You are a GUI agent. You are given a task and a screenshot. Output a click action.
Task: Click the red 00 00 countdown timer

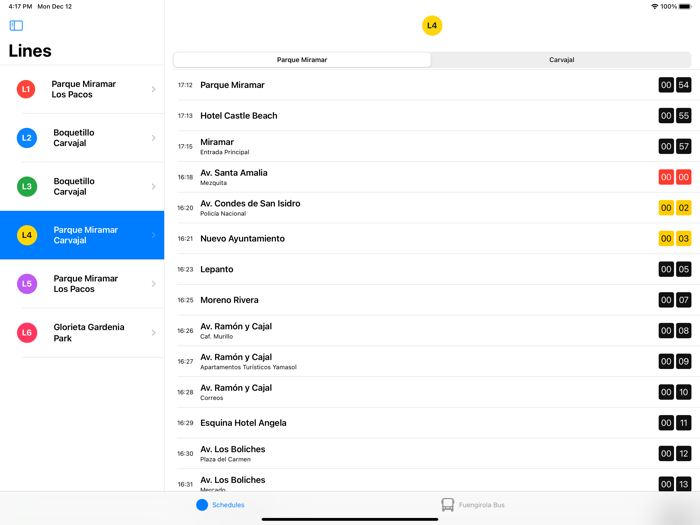[x=674, y=177]
